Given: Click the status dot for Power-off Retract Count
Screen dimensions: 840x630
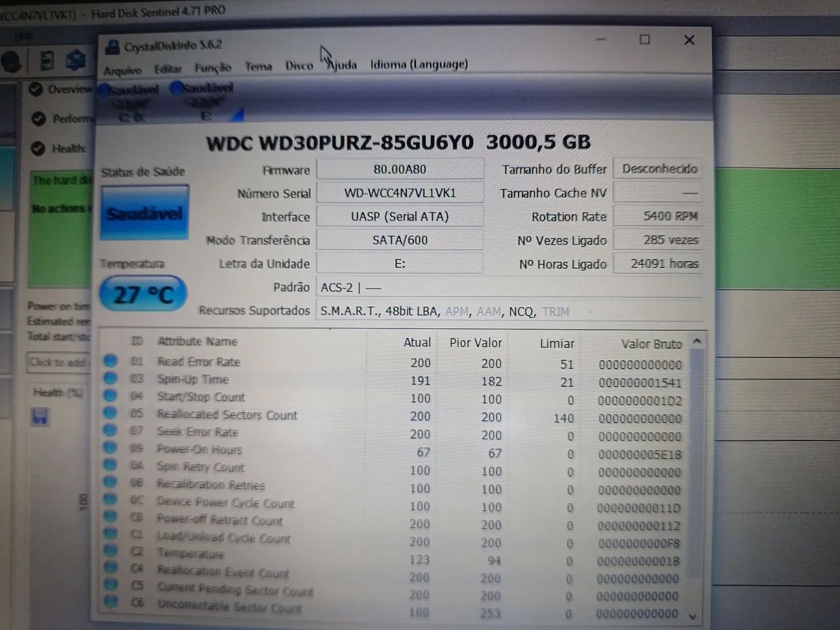Looking at the screenshot, I should click(110, 517).
